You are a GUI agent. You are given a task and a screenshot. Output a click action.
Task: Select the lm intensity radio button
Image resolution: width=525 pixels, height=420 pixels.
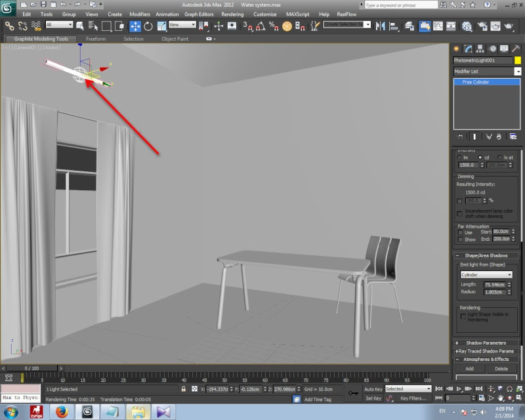(459, 157)
